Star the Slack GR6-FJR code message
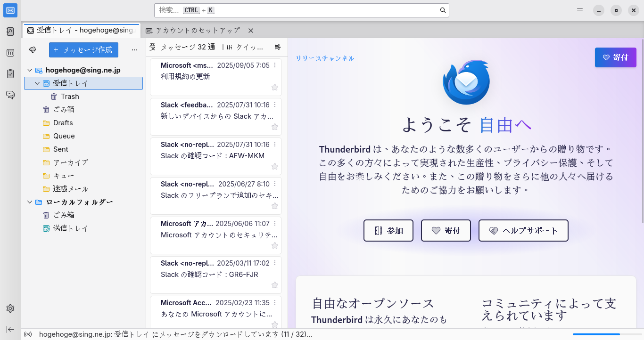The height and width of the screenshot is (340, 644). coord(275,285)
